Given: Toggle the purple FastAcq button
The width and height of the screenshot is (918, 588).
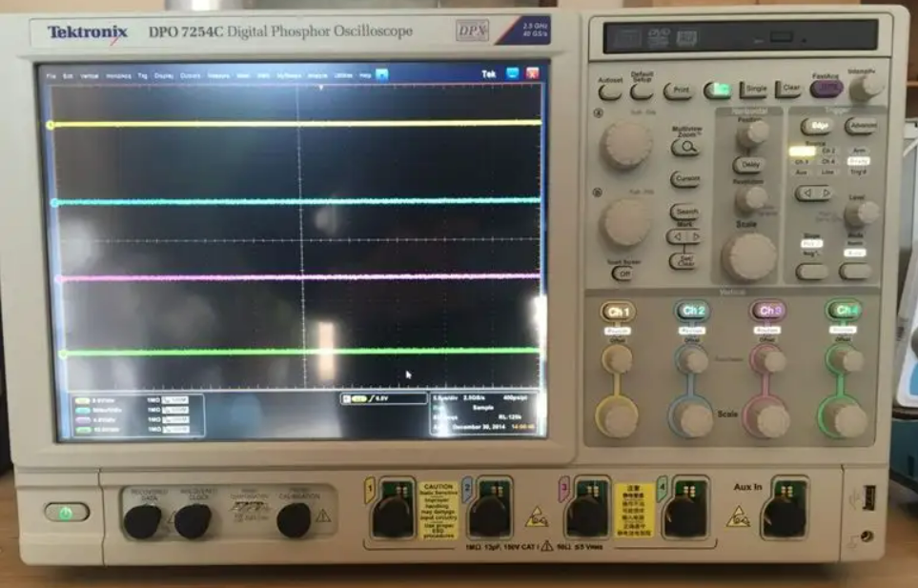Looking at the screenshot, I should point(826,89).
